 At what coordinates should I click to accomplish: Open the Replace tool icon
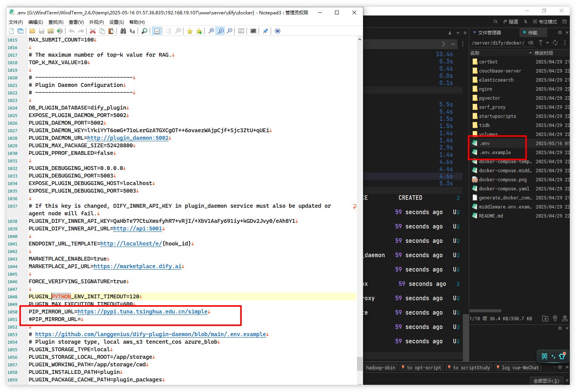pyautogui.click(x=132, y=31)
